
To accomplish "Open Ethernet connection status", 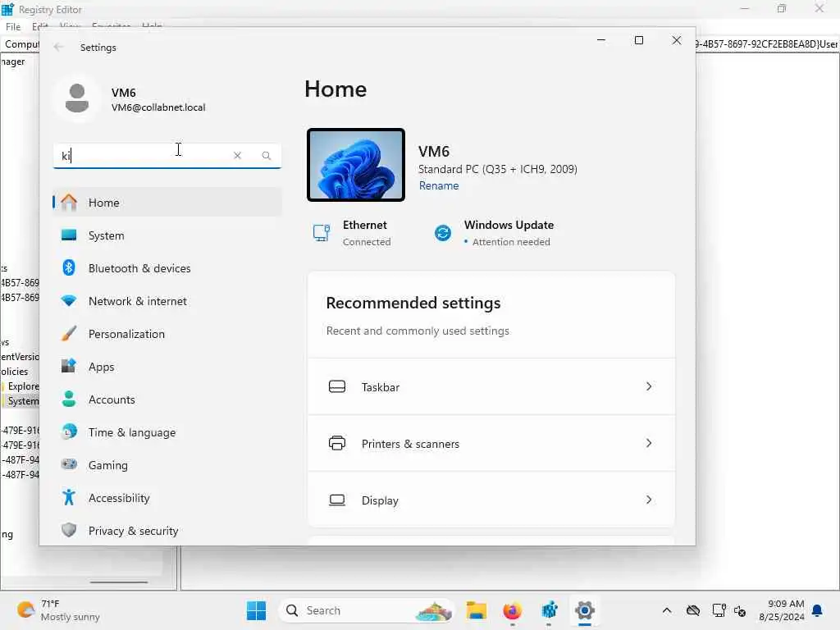I will (x=353, y=233).
